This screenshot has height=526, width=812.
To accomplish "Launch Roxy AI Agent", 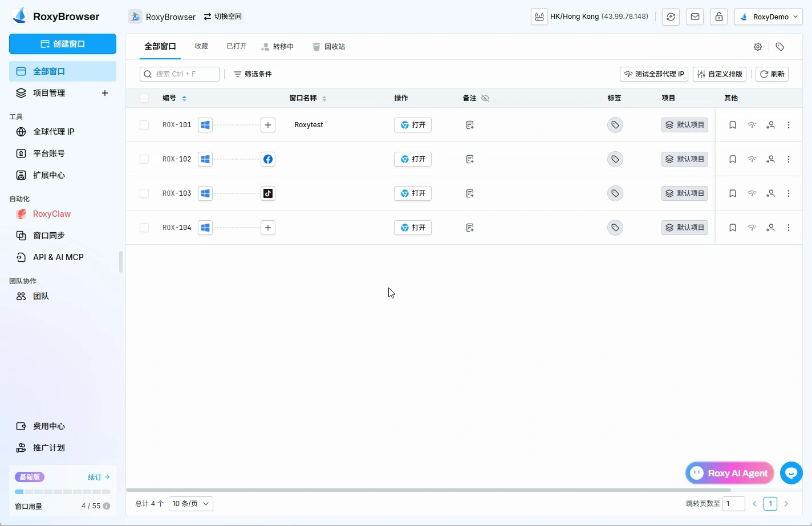I will (x=730, y=473).
